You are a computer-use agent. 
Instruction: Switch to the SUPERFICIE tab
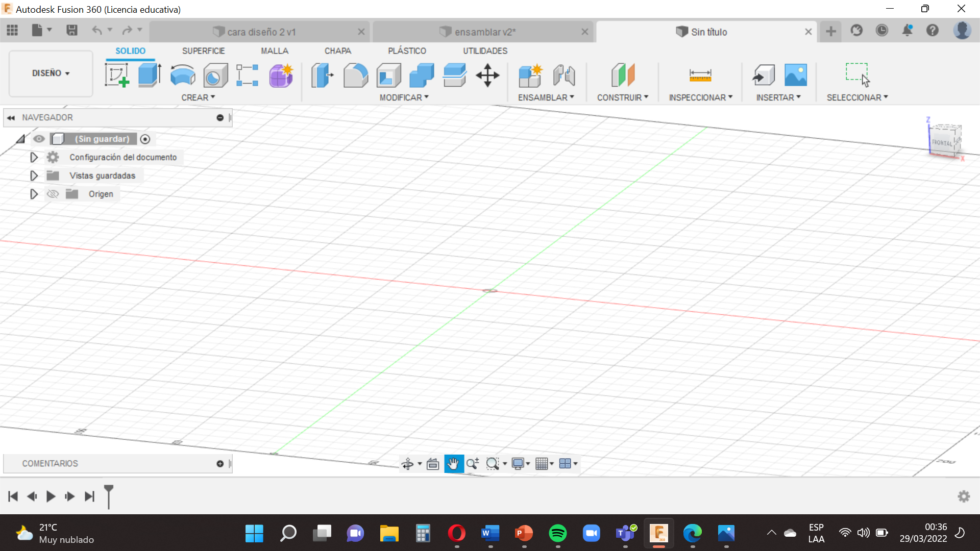tap(203, 51)
